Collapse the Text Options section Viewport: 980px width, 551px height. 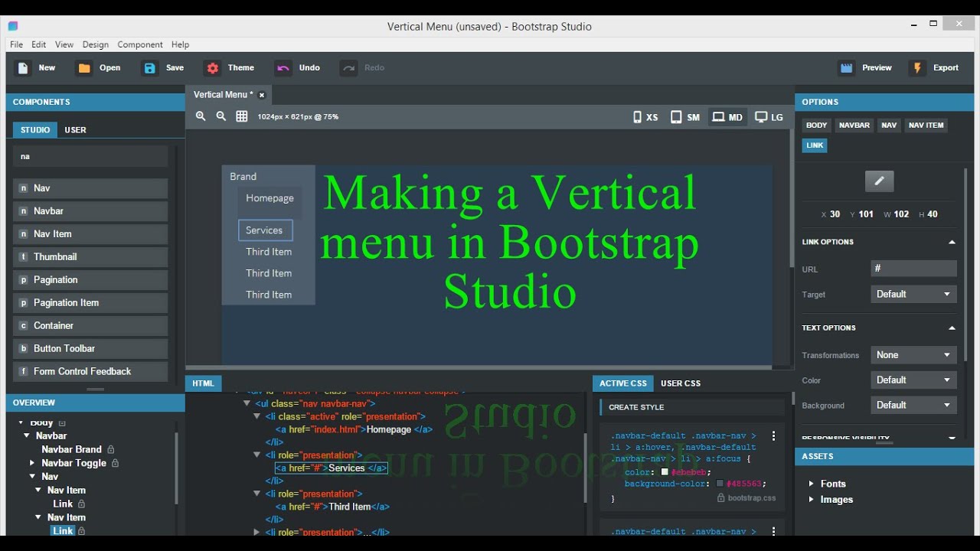pos(952,328)
